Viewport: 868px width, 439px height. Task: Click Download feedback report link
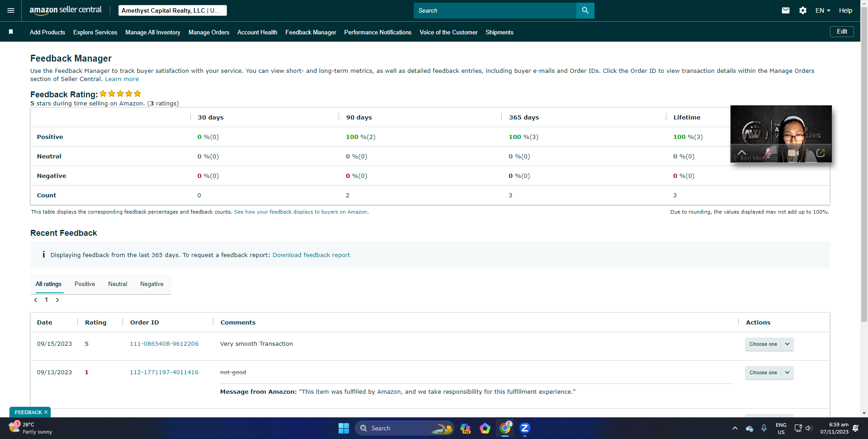click(311, 255)
